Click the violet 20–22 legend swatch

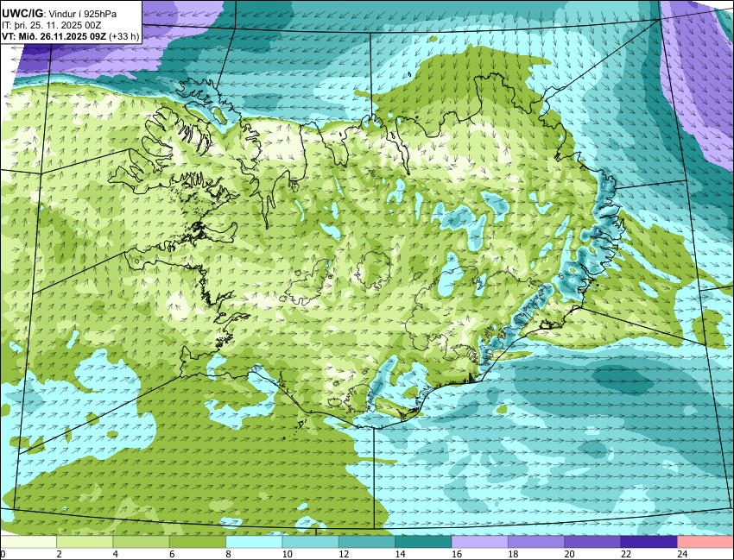(x=592, y=542)
